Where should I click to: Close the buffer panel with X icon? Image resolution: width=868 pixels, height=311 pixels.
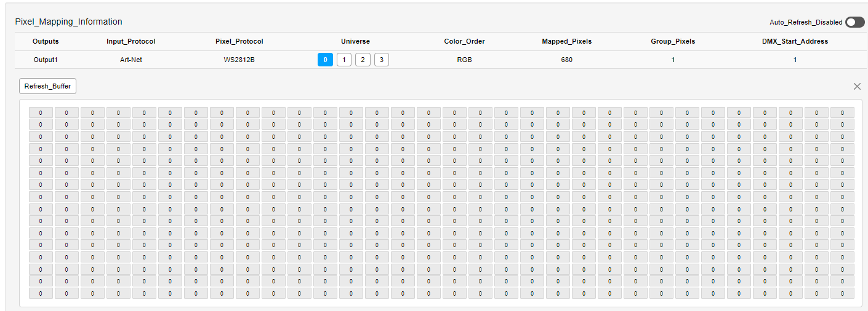[857, 87]
